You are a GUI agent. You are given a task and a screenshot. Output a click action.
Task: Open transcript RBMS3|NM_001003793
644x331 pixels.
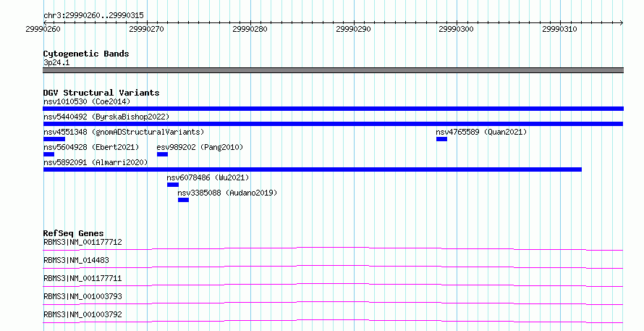[82, 296]
